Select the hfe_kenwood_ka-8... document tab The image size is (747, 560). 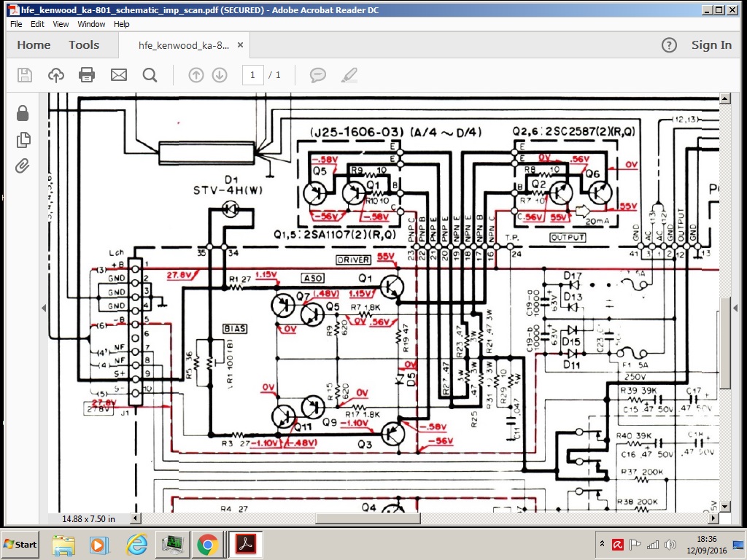coord(183,45)
